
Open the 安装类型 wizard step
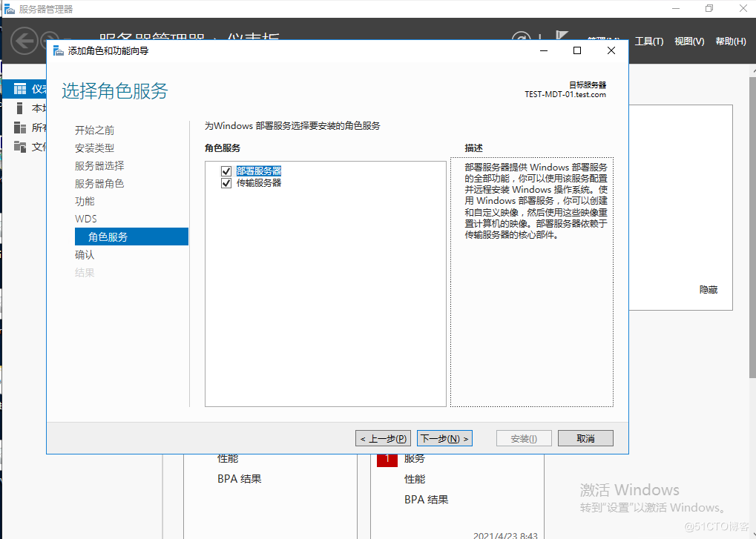94,148
